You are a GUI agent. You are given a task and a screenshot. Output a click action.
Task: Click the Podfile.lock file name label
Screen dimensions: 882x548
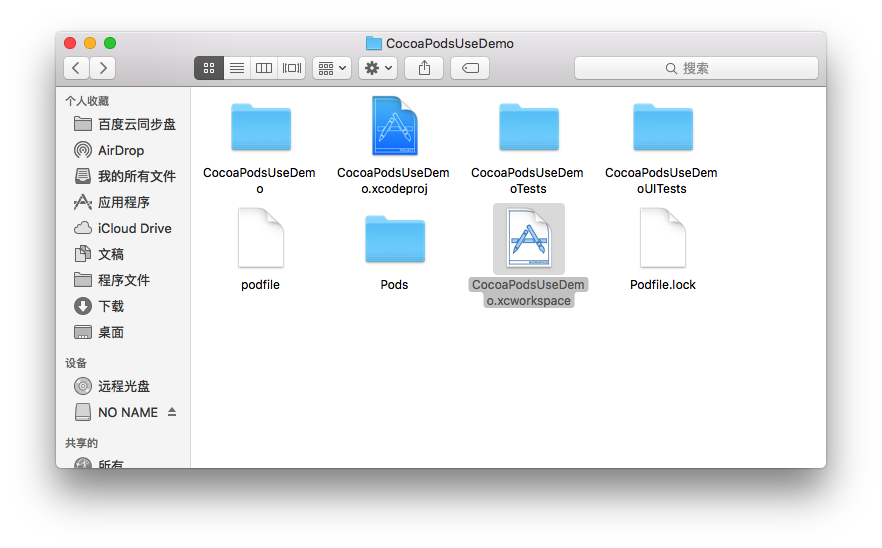[663, 285]
